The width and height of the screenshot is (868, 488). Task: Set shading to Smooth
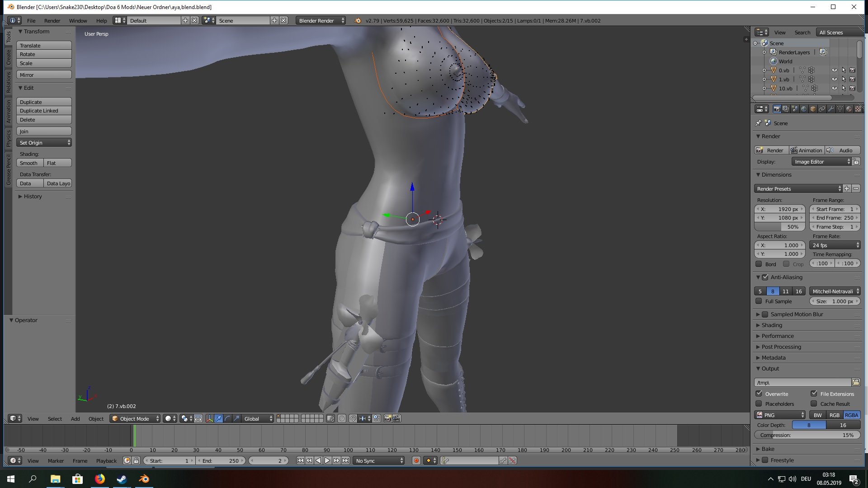click(30, 163)
